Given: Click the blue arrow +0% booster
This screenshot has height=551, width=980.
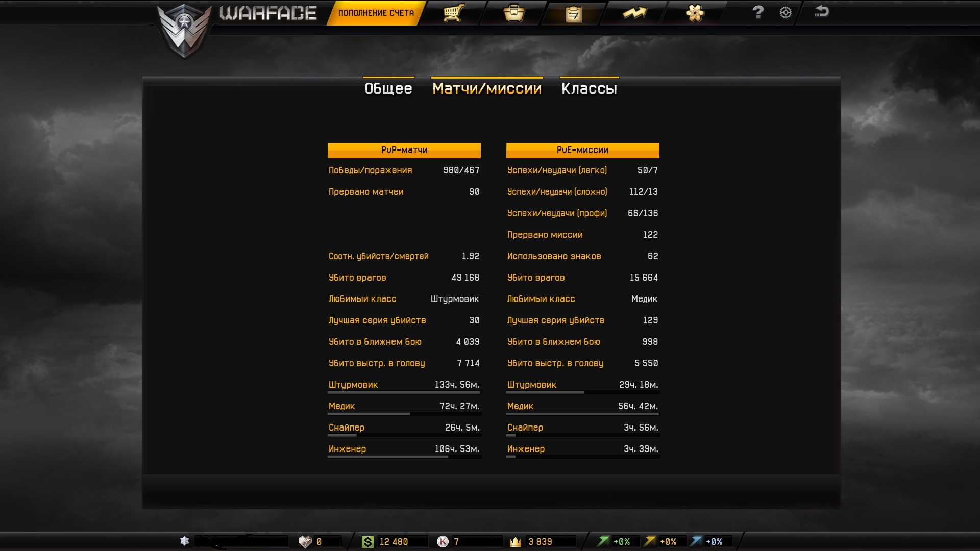Looking at the screenshot, I should coord(696,541).
